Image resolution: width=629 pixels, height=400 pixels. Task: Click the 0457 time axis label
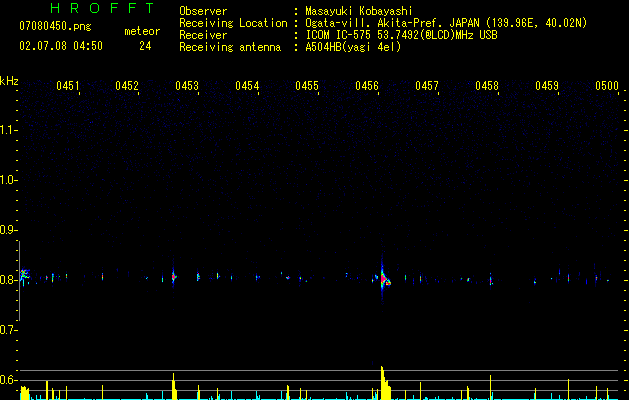point(427,86)
